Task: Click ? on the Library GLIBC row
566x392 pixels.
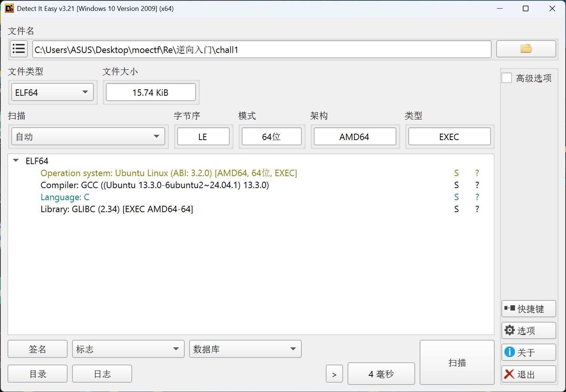Action: click(x=477, y=209)
